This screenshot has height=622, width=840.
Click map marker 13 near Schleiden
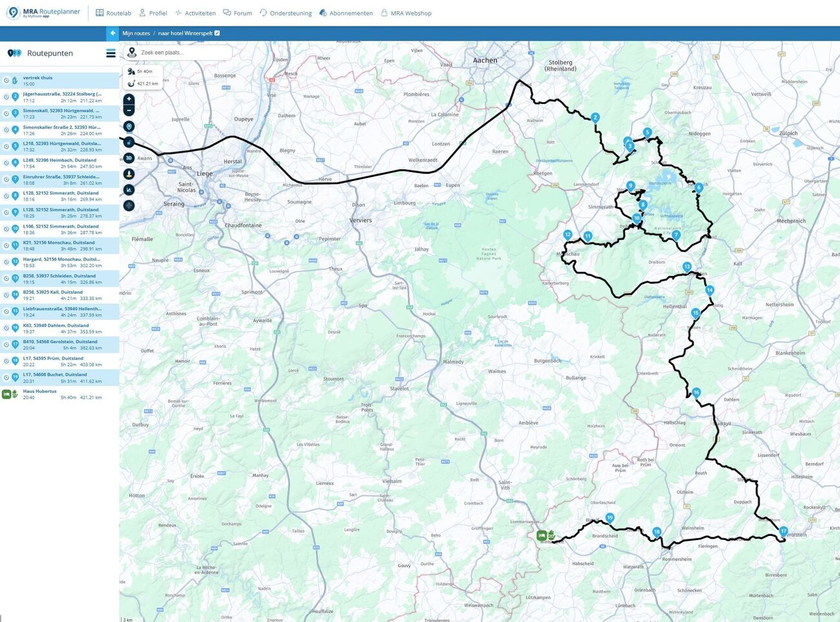point(687,267)
